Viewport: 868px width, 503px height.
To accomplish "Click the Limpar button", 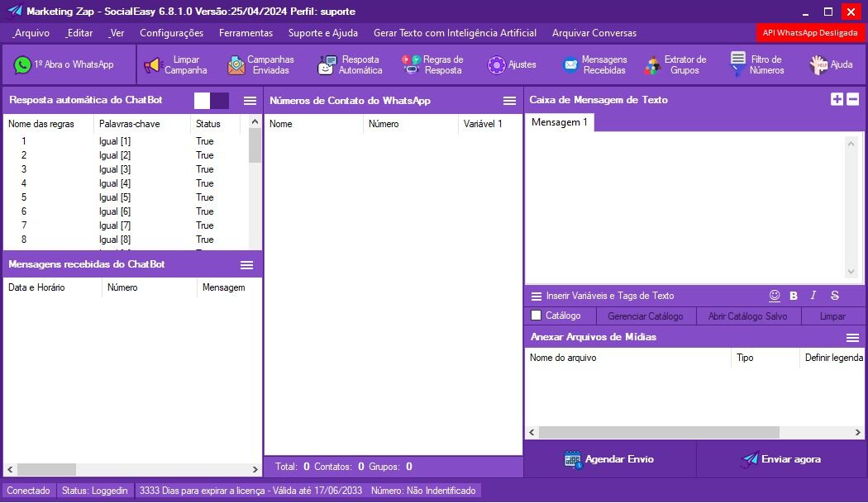I will click(x=832, y=316).
